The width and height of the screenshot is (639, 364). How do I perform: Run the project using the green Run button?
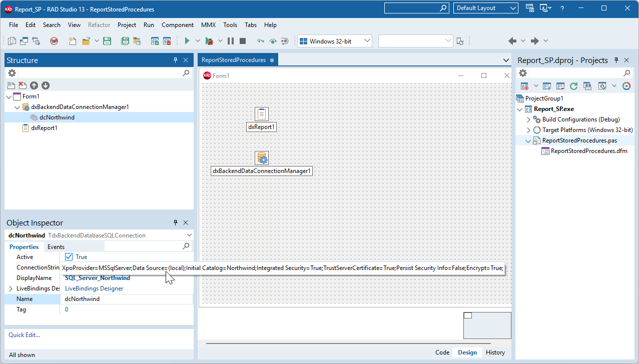(x=187, y=40)
